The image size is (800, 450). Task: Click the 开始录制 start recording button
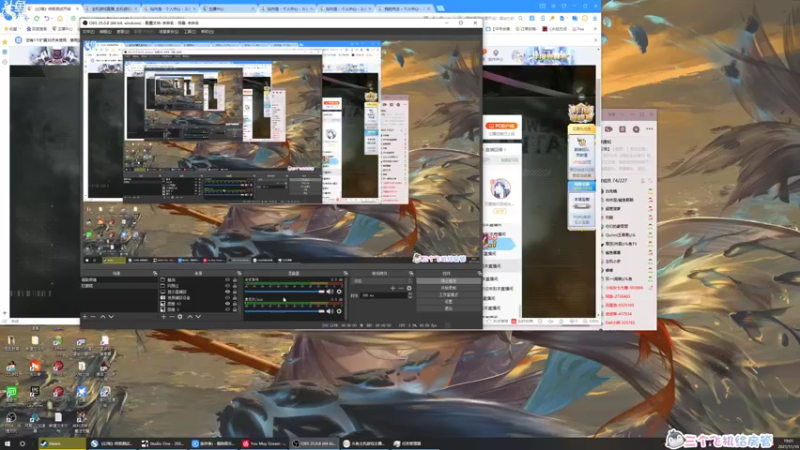click(x=448, y=288)
